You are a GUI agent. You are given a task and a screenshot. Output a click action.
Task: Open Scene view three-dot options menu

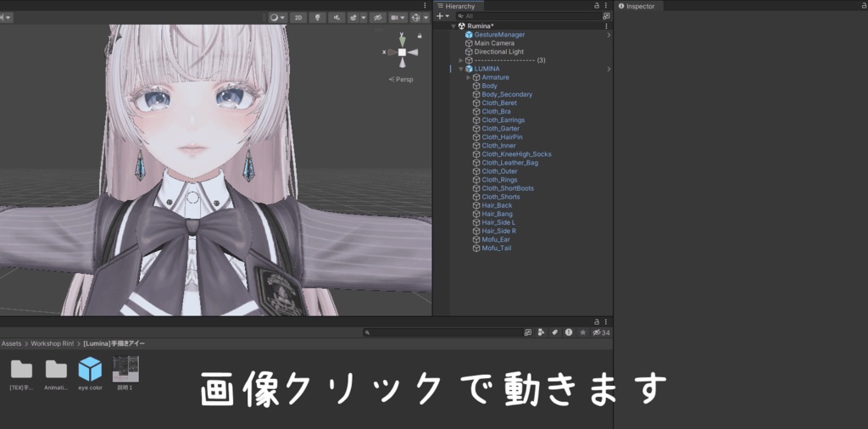[426, 6]
